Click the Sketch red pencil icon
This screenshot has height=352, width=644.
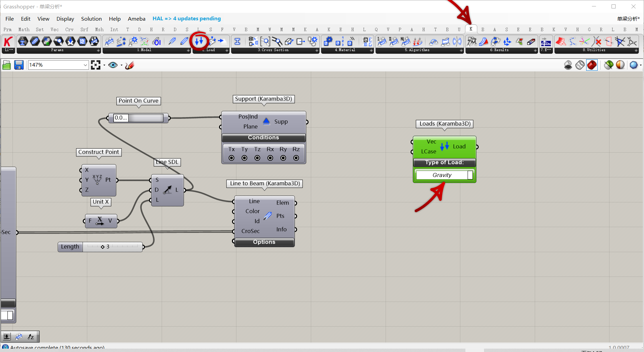point(130,65)
